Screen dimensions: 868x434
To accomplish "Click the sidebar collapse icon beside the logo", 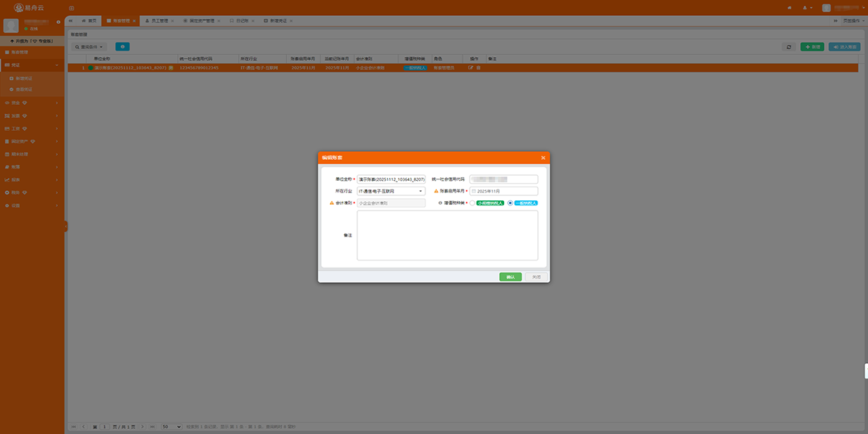I will pos(71,7).
